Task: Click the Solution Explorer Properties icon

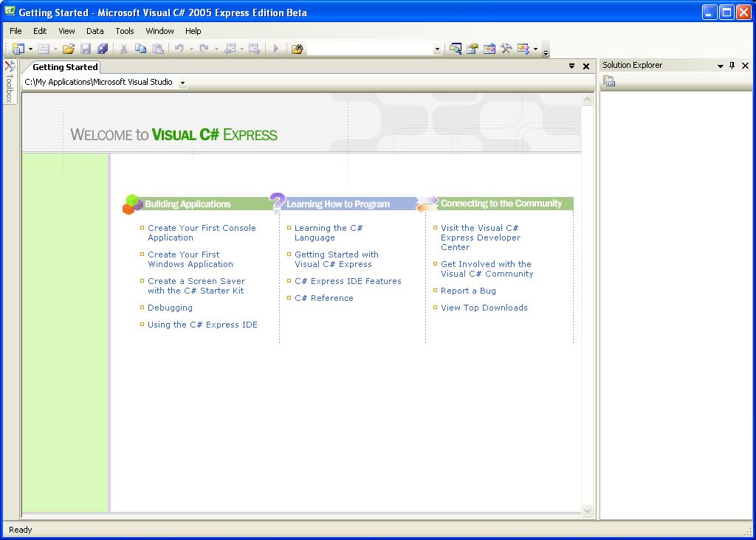Action: point(609,81)
